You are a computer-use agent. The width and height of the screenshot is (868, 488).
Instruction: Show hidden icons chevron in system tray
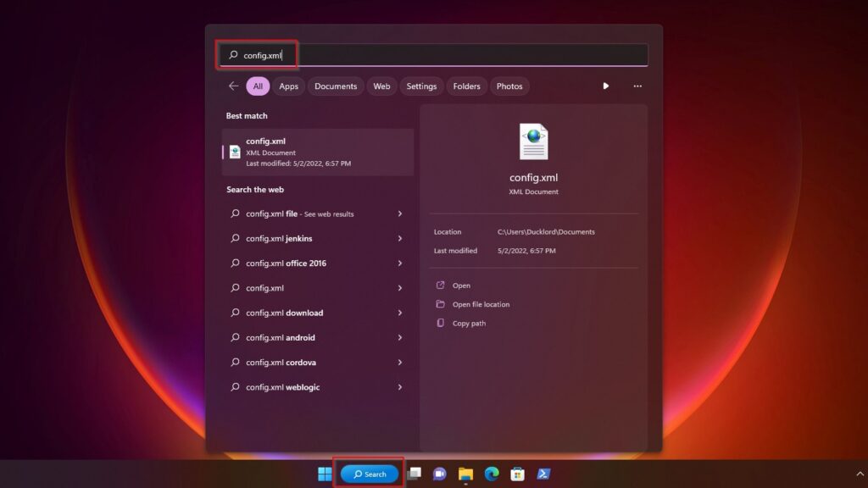pyautogui.click(x=860, y=474)
